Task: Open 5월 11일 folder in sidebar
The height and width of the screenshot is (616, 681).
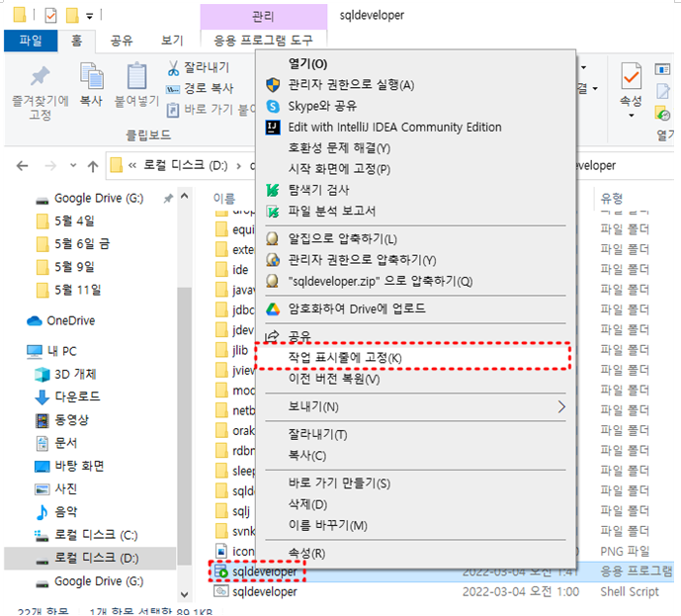Action: point(69,290)
